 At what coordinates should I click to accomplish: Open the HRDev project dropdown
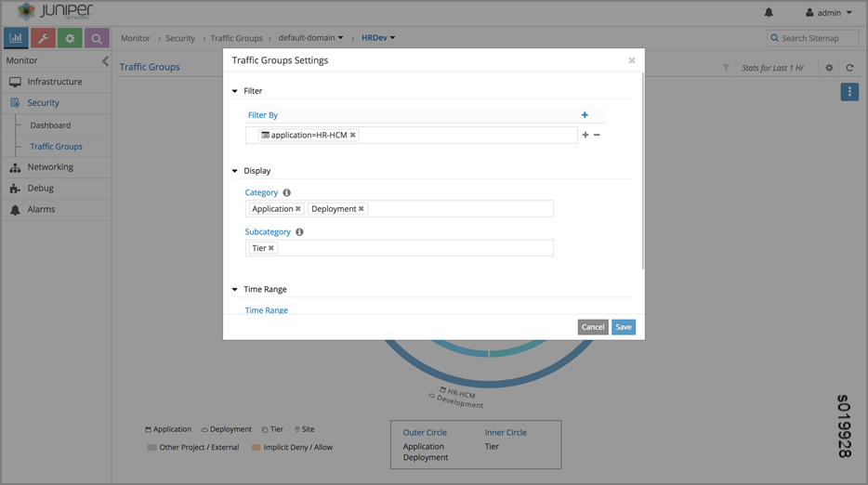(378, 38)
